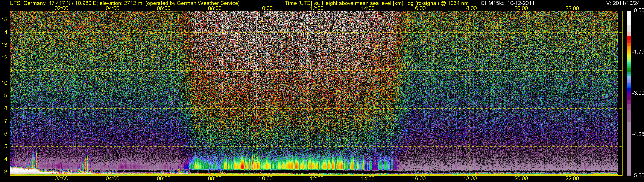Select "02:00" on the bottom time axis
The height and width of the screenshot is (182, 644).
click(61, 179)
